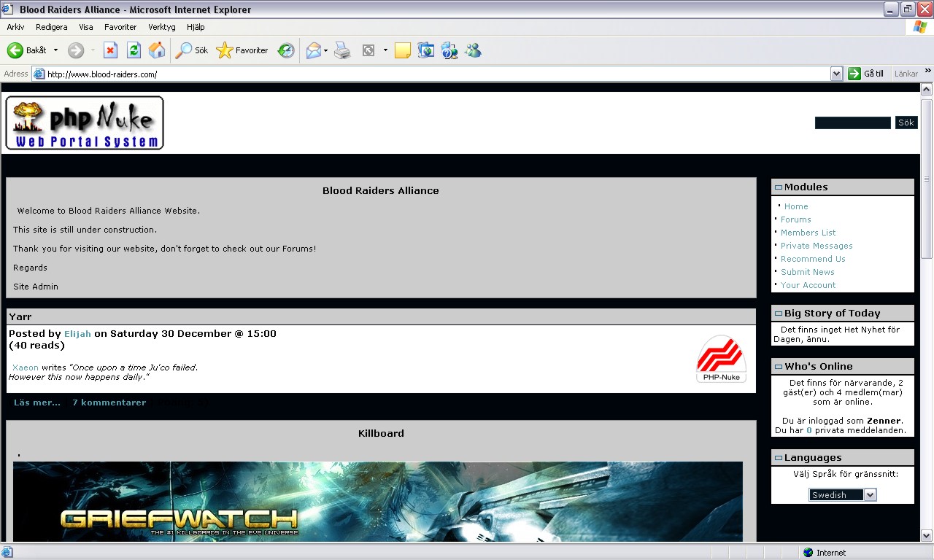The height and width of the screenshot is (560, 934).
Task: Collapse the Languages block
Action: tap(778, 458)
